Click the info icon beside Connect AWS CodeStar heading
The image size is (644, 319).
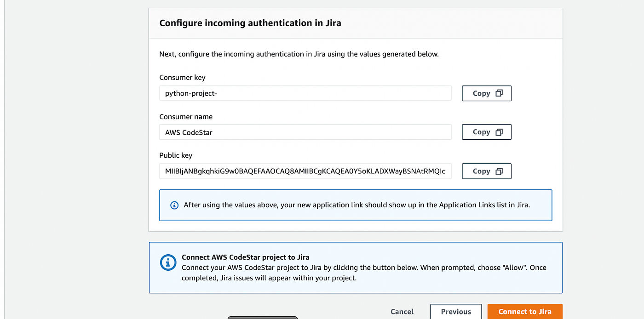(x=168, y=263)
